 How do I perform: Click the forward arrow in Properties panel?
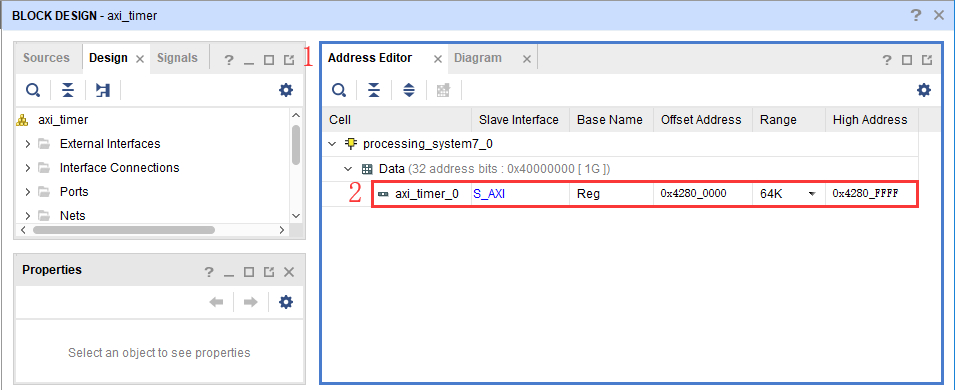coord(251,302)
